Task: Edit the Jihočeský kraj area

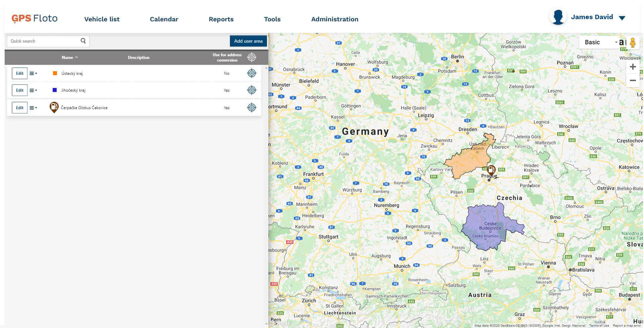Action: click(20, 90)
